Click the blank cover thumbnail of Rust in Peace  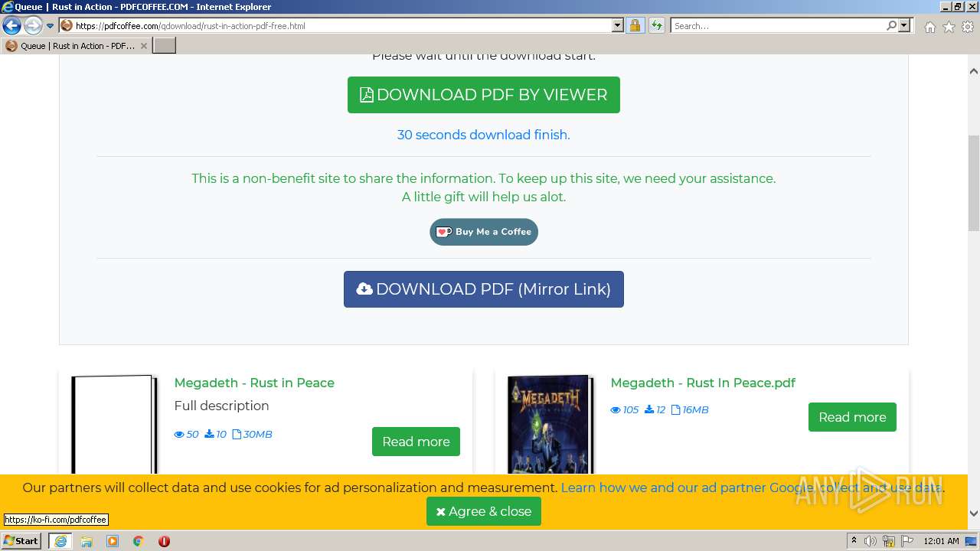114,425
